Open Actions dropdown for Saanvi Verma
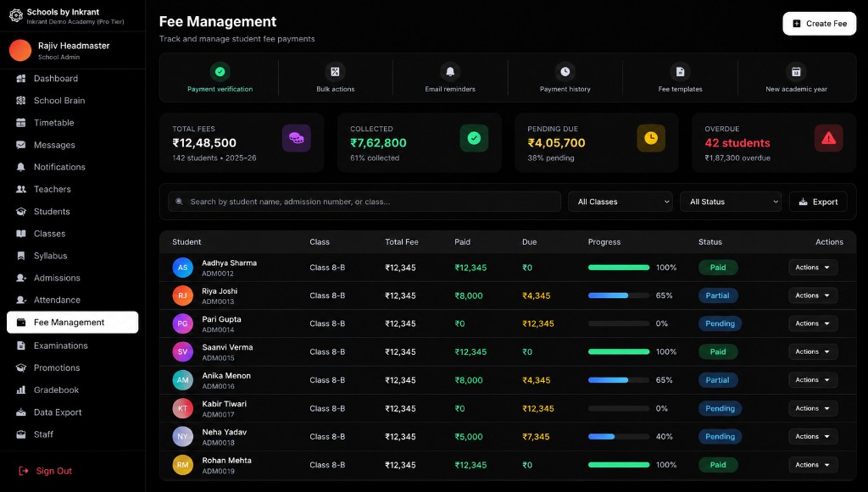Screen dimensions: 868x492 pyautogui.click(x=813, y=351)
